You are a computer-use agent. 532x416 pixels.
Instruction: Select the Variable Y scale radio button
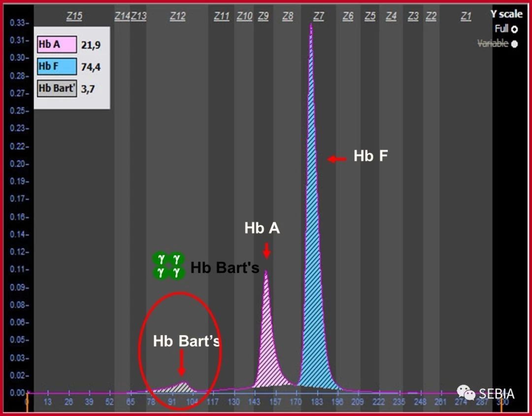(514, 44)
